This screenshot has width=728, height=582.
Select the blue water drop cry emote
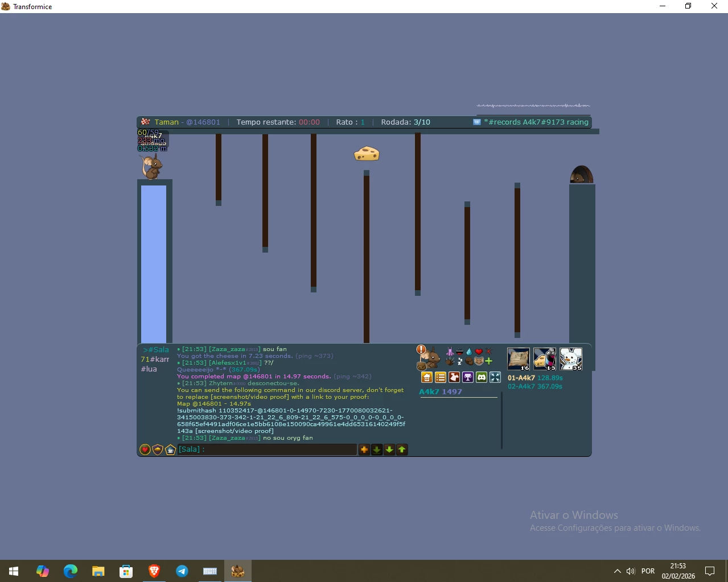469,352
